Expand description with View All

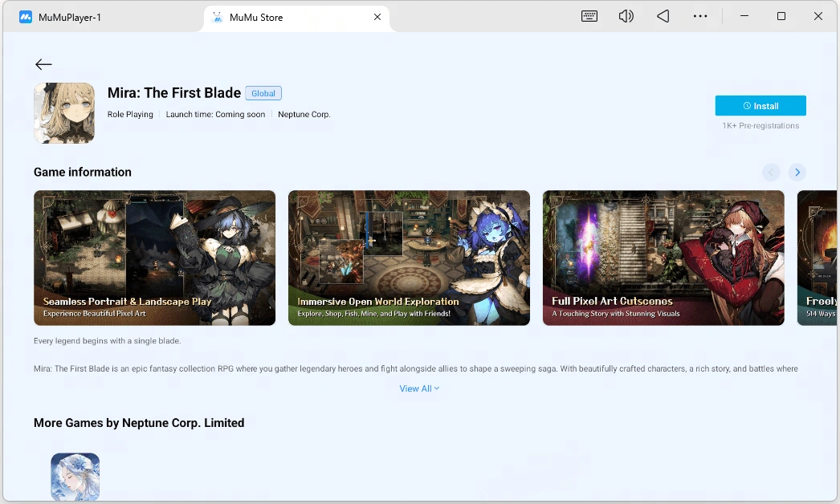pyautogui.click(x=419, y=388)
